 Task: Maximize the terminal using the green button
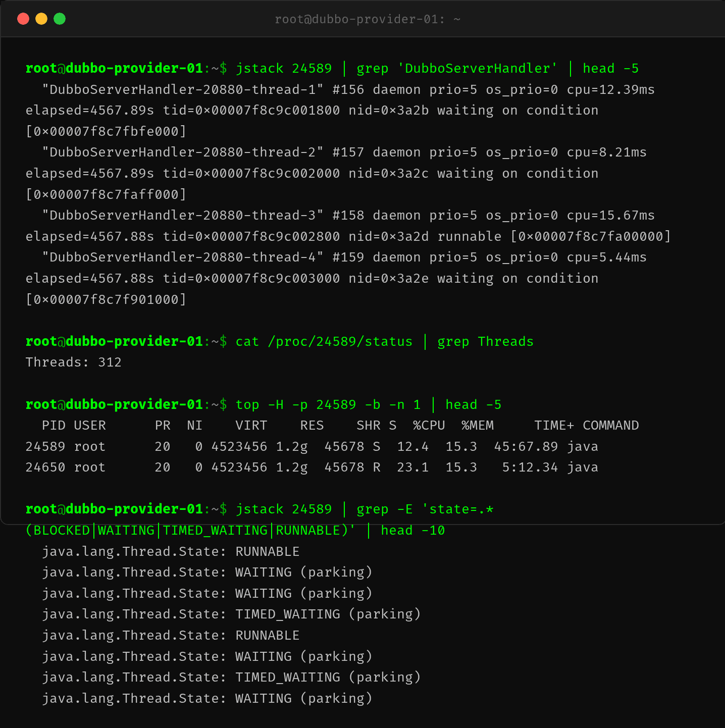pos(60,19)
